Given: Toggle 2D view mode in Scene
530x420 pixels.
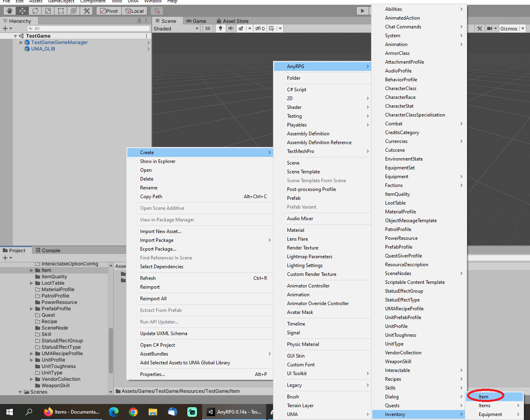Looking at the screenshot, I should (207, 28).
